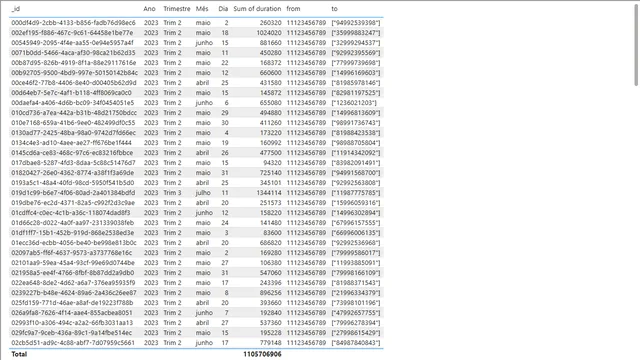Click the Mês column header
Viewport: 640px width, 360px height.
click(x=202, y=9)
